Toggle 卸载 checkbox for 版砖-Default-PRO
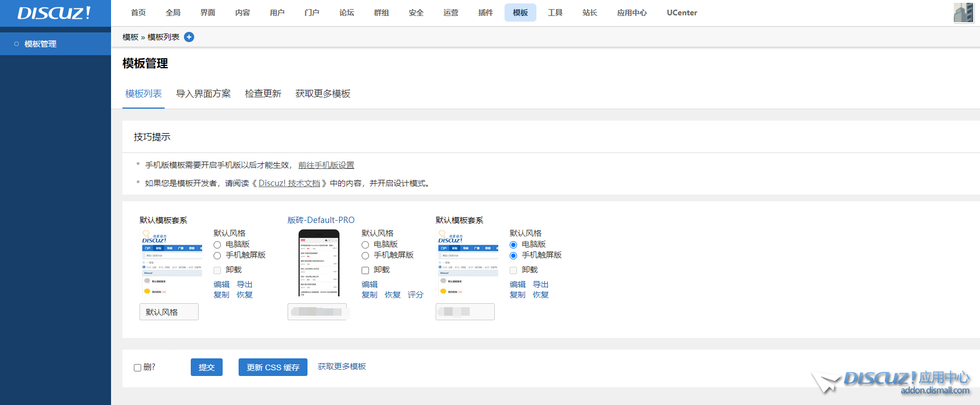The height and width of the screenshot is (405, 980). [365, 270]
